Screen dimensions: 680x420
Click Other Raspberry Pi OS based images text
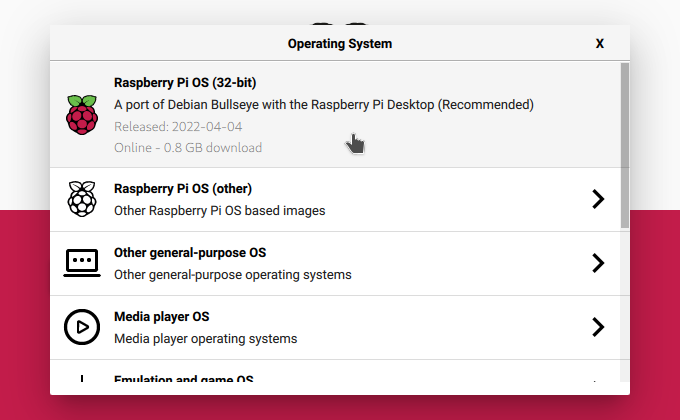tap(219, 210)
